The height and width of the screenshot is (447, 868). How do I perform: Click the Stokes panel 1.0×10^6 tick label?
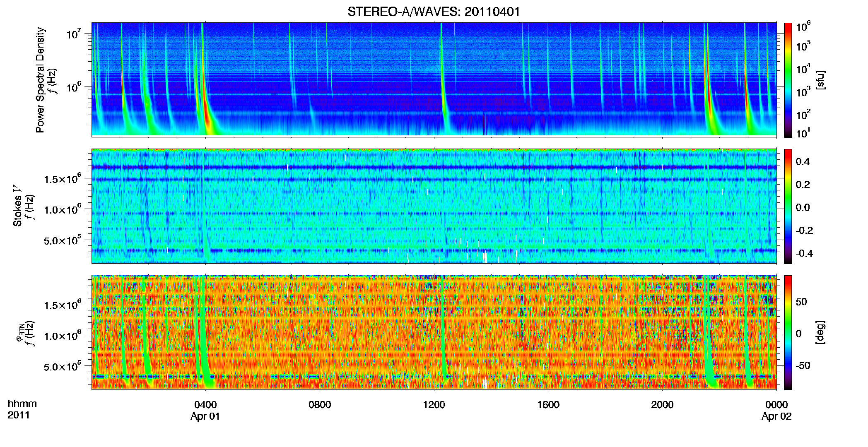pyautogui.click(x=63, y=209)
